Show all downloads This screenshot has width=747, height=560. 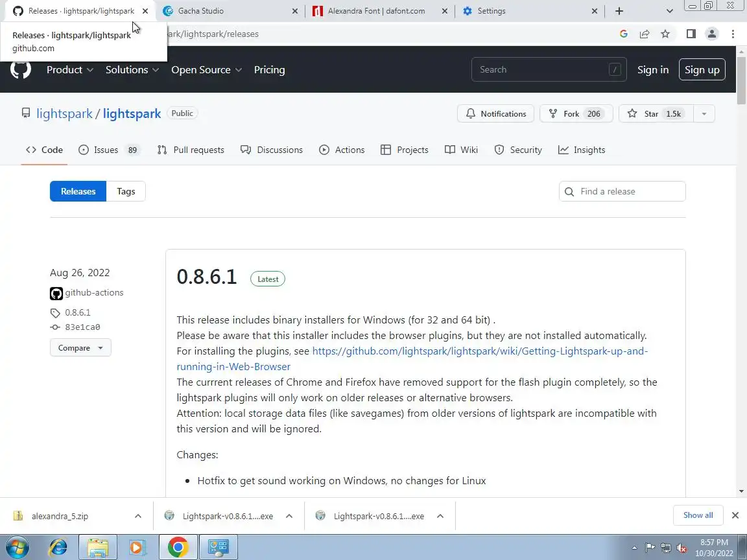point(698,515)
